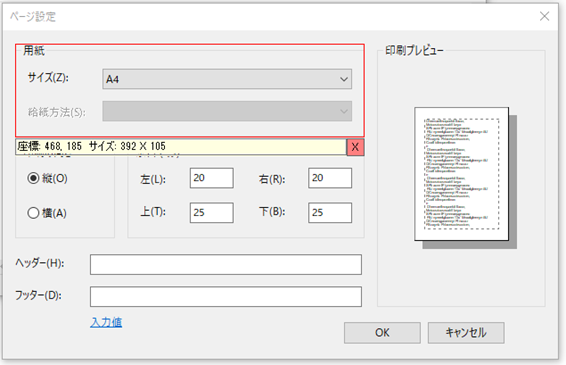The width and height of the screenshot is (566, 365).
Task: Click the 右(R) right margin field
Action: 330,178
